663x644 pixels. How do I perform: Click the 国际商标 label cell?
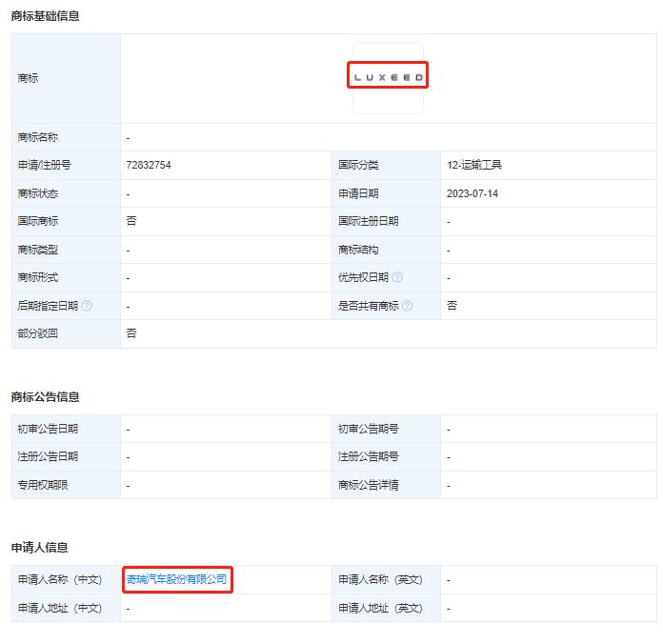click(x=66, y=221)
